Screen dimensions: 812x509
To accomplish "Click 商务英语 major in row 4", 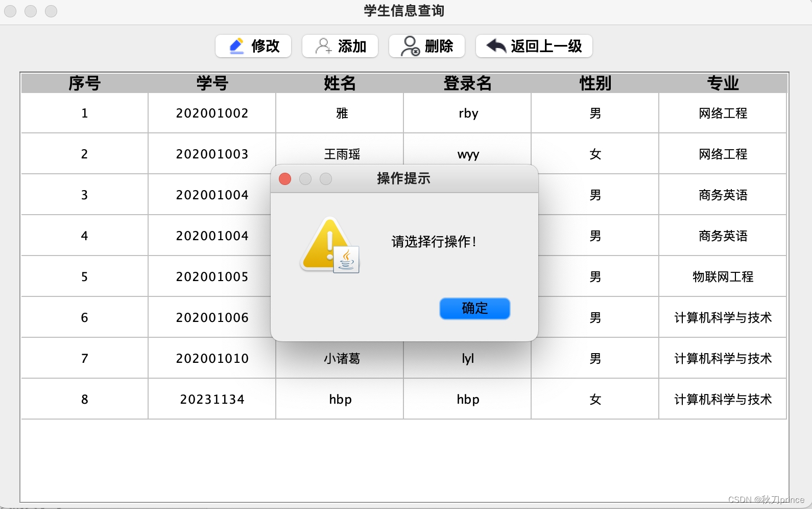I will click(723, 236).
